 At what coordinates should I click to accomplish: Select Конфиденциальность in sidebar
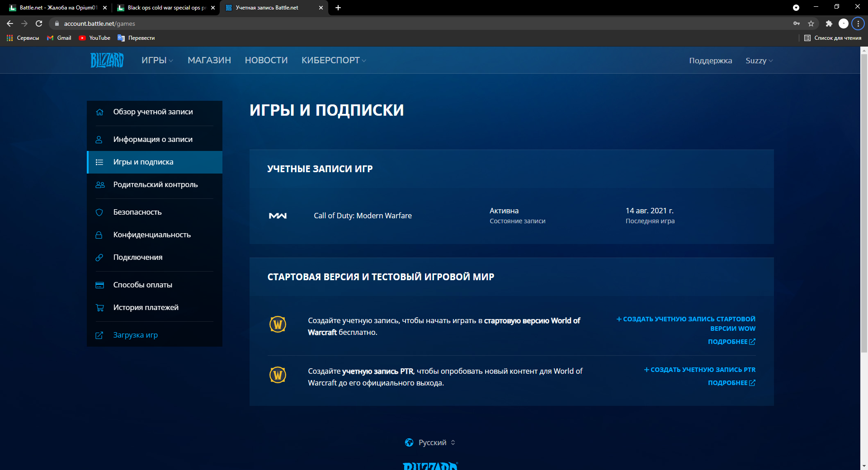click(155, 235)
